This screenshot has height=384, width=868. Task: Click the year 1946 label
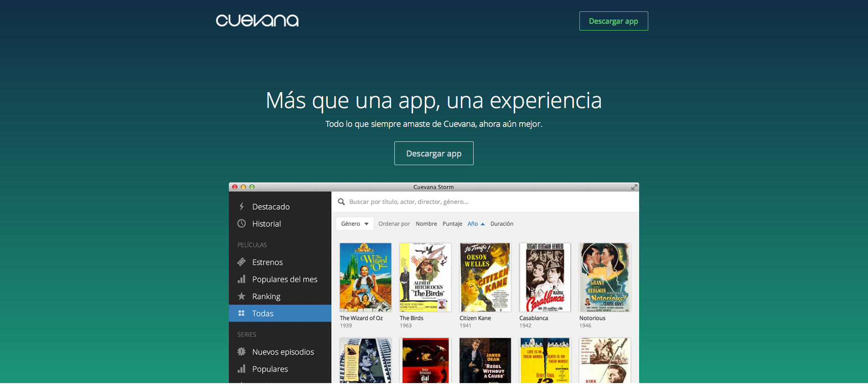[x=585, y=326]
